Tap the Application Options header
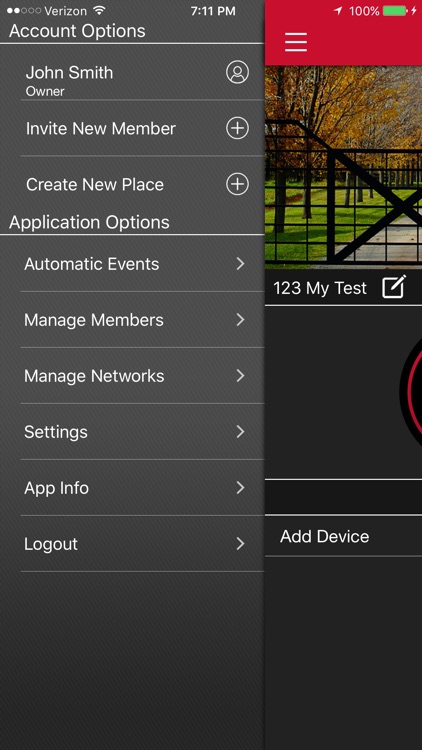 pyautogui.click(x=89, y=222)
